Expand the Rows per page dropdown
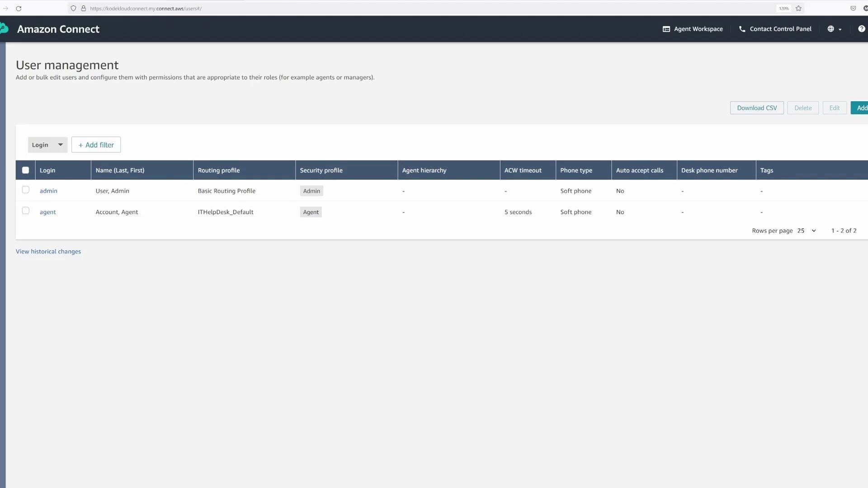868x488 pixels. [x=807, y=230]
